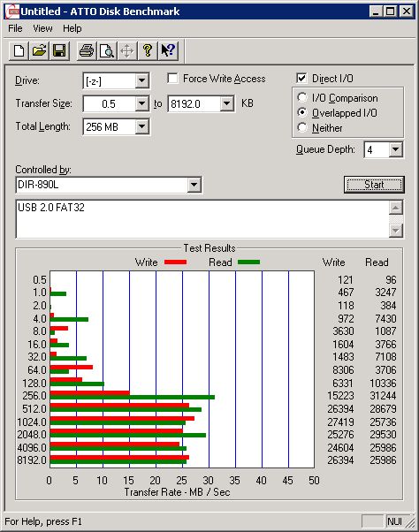Click the description box scroll up arrow
Screen dimensions: 419x532
pos(396,208)
